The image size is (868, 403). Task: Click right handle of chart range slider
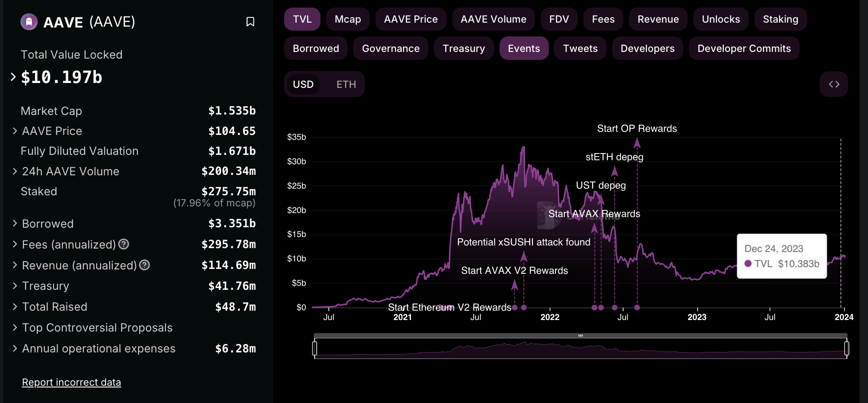click(847, 348)
